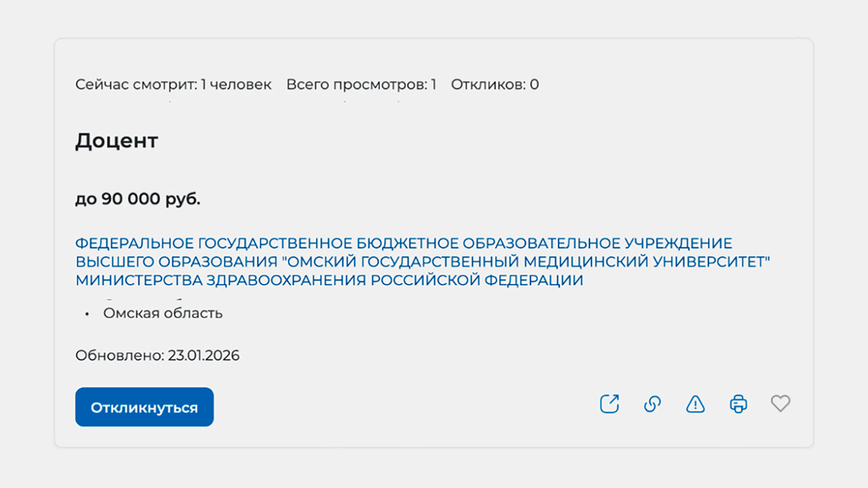The image size is (868, 488).
Task: Select the Омская область location item
Action: (x=162, y=313)
